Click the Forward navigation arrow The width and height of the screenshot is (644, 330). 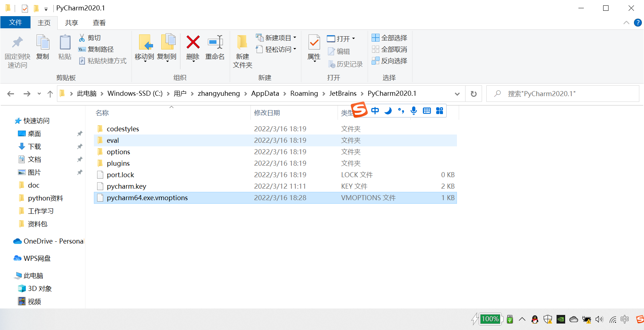click(27, 94)
